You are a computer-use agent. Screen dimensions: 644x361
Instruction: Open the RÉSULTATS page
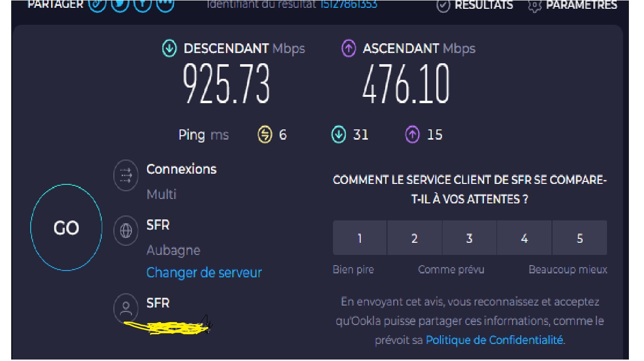click(483, 5)
